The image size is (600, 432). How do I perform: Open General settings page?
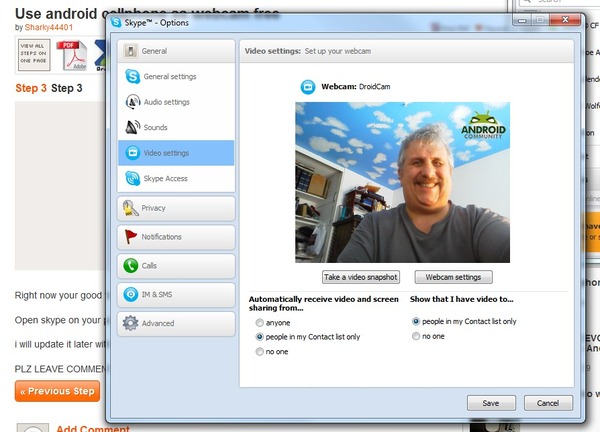pyautogui.click(x=176, y=77)
